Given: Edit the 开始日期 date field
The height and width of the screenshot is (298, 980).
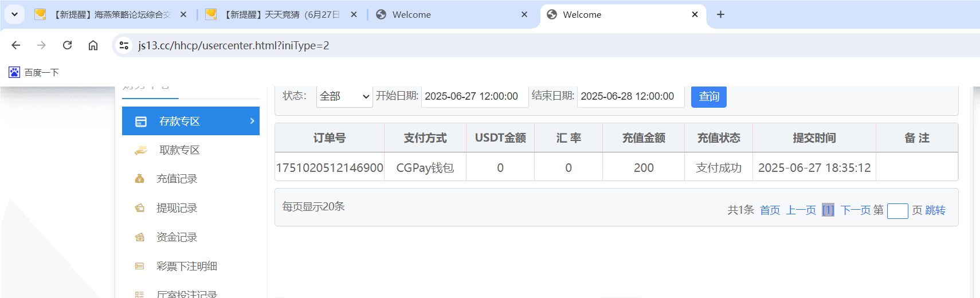Looking at the screenshot, I should point(475,96).
